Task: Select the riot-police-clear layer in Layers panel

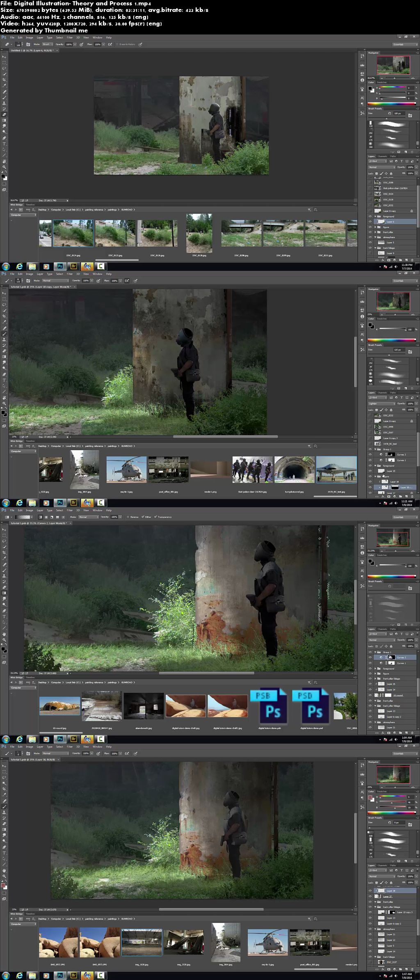Action: (x=395, y=188)
